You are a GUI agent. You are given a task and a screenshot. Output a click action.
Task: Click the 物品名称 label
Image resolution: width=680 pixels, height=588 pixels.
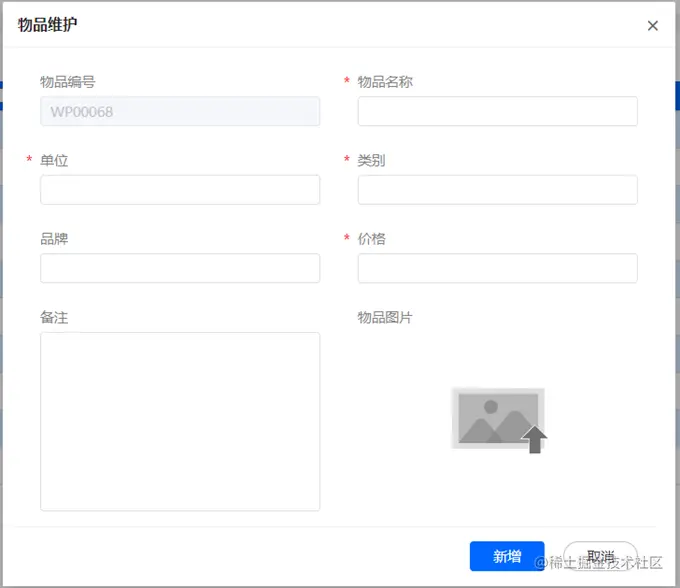click(x=385, y=82)
